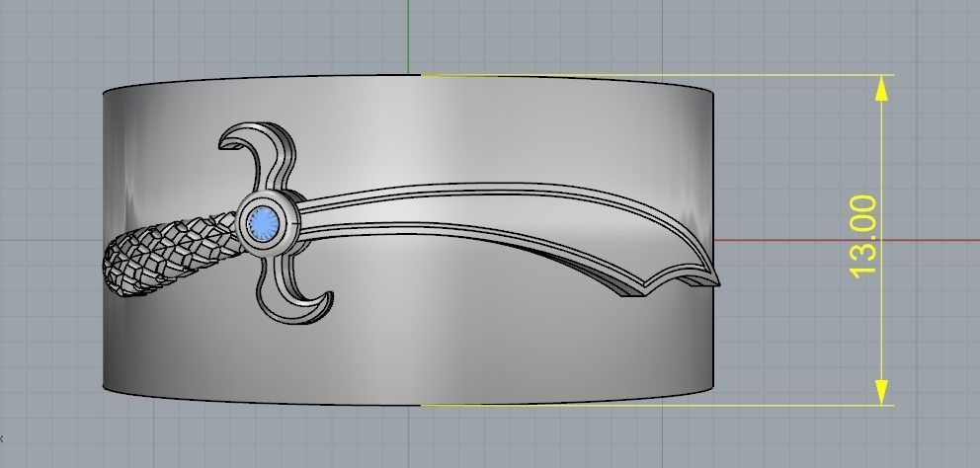Click the top arrowhead of the dimension
The width and height of the screenshot is (980, 468).
[881, 89]
